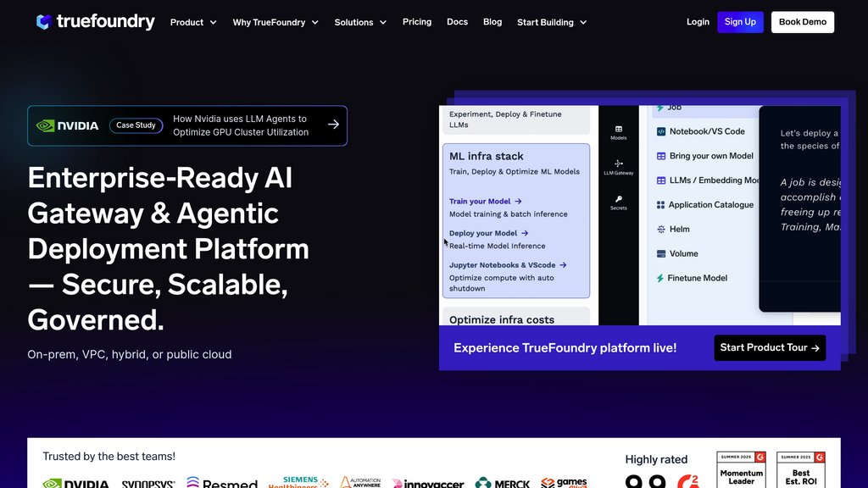Select the Optimize infra costs card

[x=516, y=317]
